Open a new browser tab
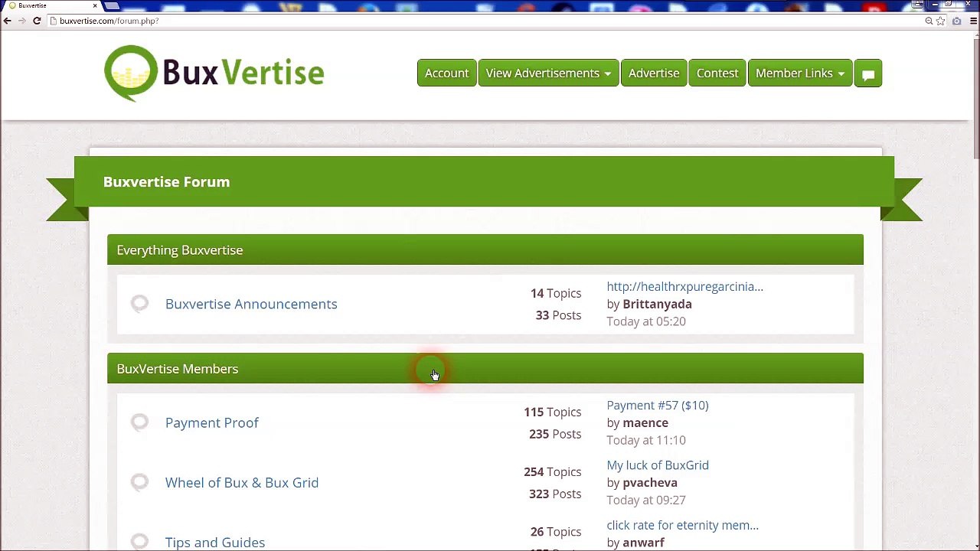980x551 pixels. pyautogui.click(x=112, y=5)
